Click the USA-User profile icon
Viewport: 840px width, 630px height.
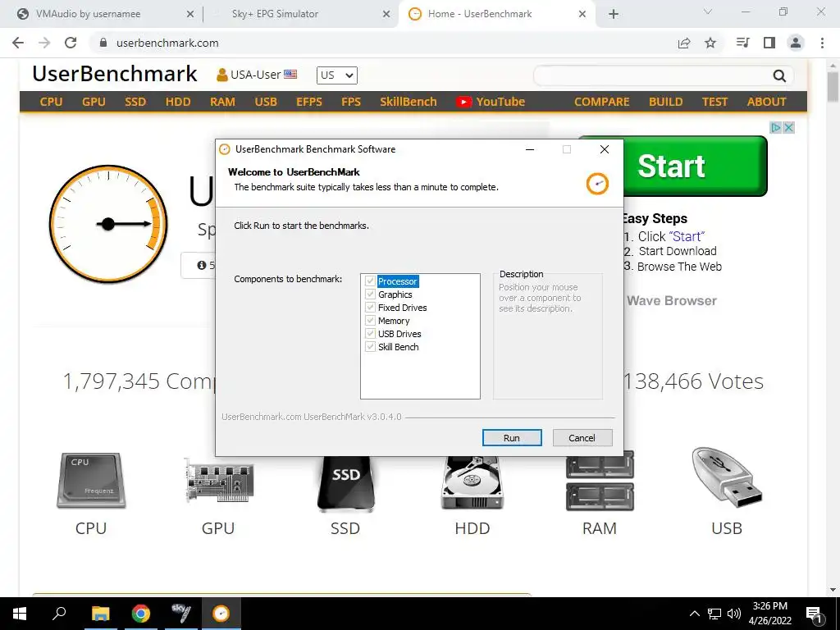221,75
